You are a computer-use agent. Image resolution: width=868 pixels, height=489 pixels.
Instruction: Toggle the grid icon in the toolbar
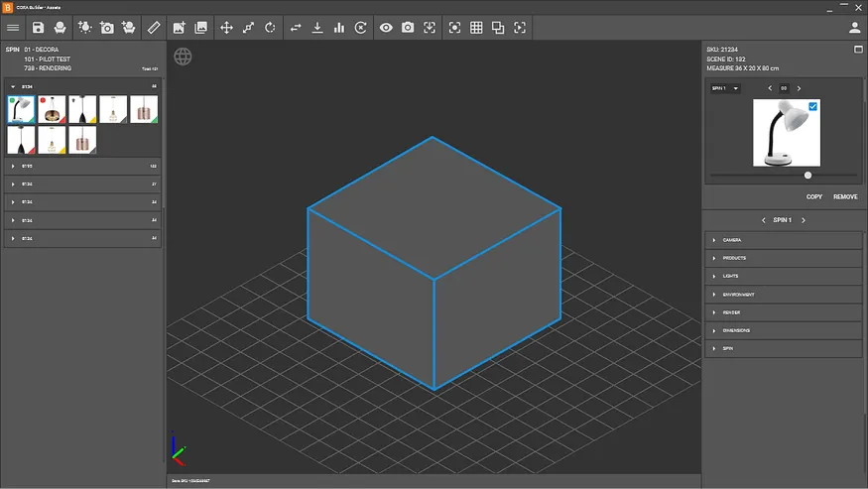pyautogui.click(x=476, y=28)
